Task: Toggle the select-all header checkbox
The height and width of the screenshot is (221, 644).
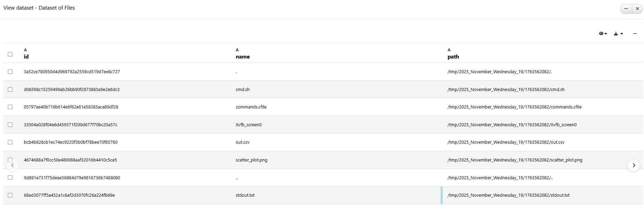Action: 10,54
